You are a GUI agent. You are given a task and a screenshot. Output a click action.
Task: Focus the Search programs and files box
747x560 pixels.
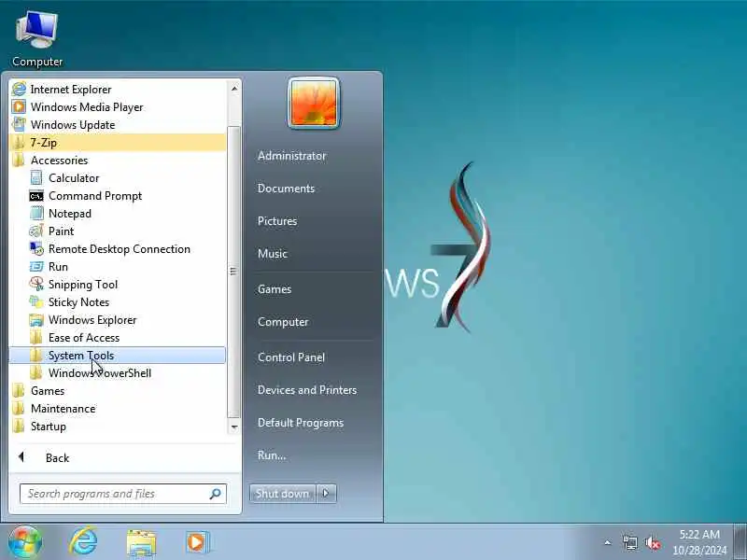click(123, 494)
